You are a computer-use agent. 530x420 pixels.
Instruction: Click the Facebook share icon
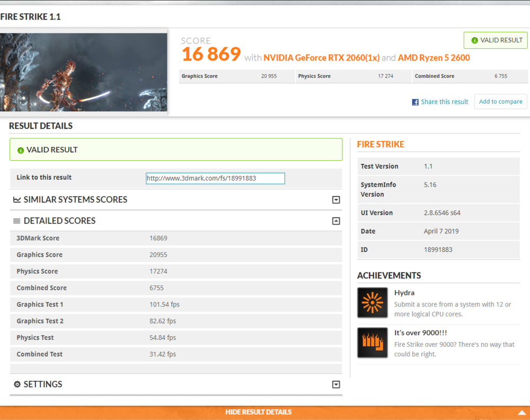pos(416,102)
